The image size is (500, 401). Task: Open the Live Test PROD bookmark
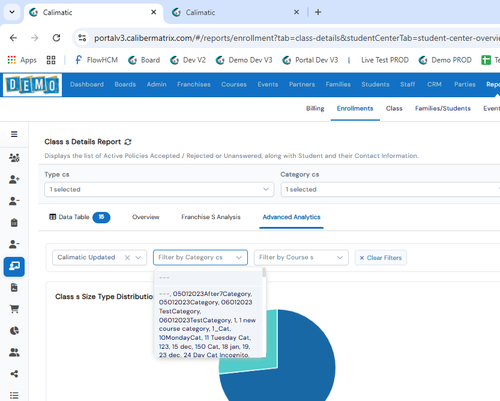pyautogui.click(x=379, y=60)
